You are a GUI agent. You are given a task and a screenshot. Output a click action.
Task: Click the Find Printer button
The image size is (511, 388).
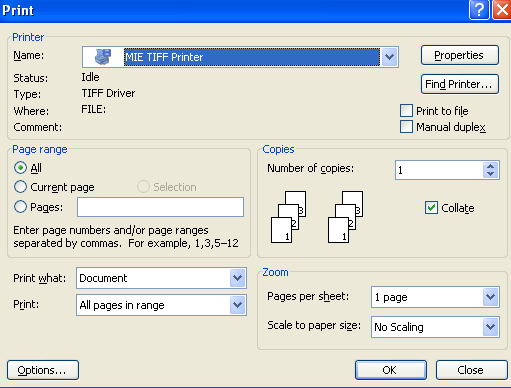[460, 84]
